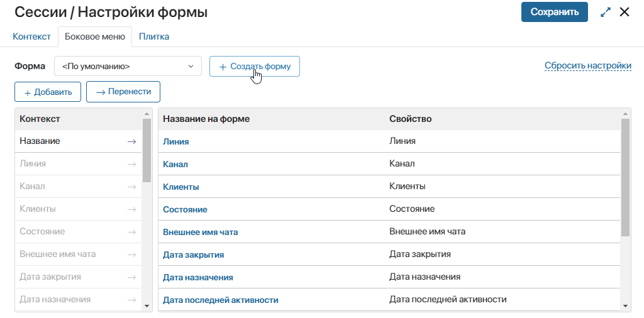644x318 pixels.
Task: Click the Добавить button
Action: pyautogui.click(x=48, y=92)
